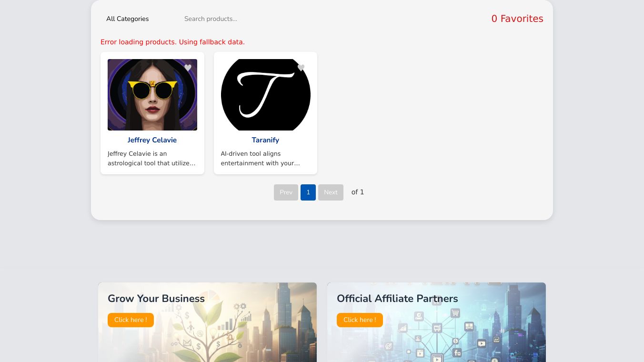Go to the next page with Next
The image size is (644, 362).
(331, 192)
